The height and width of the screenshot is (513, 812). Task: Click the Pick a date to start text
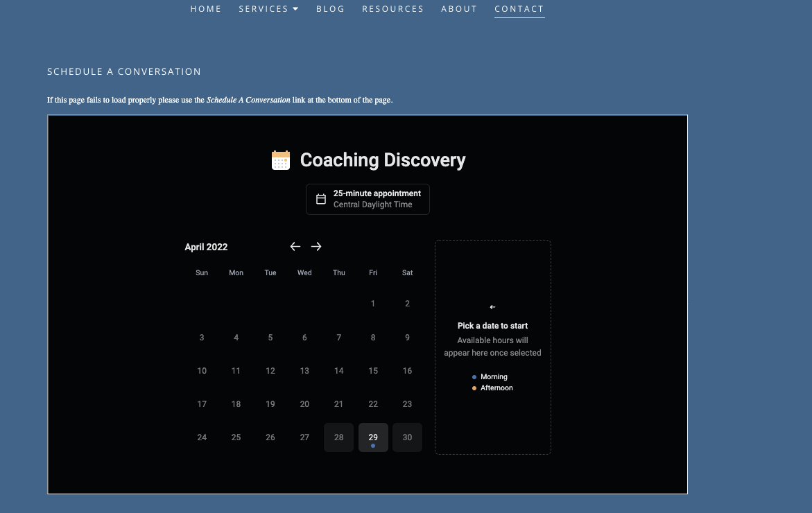(x=492, y=326)
